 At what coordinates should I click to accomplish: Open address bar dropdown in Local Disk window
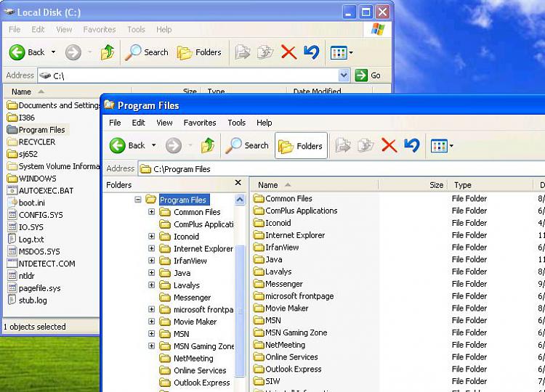click(x=344, y=75)
